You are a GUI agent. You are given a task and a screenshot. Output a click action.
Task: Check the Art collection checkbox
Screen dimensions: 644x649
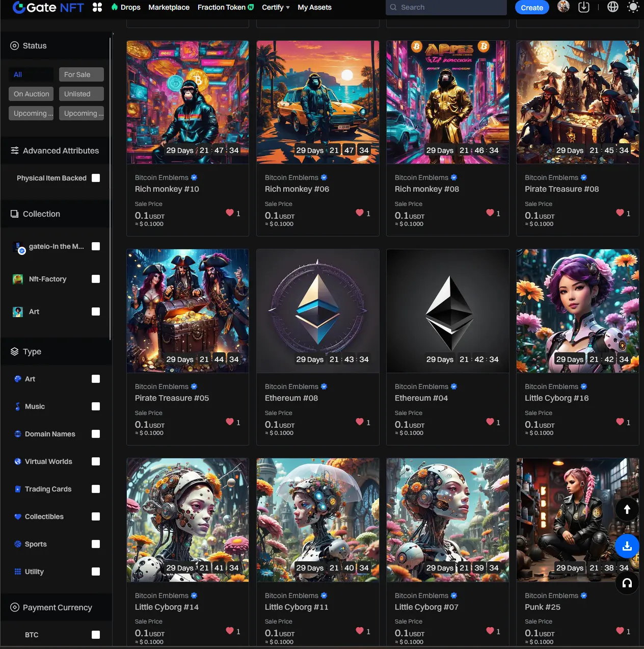click(x=96, y=311)
